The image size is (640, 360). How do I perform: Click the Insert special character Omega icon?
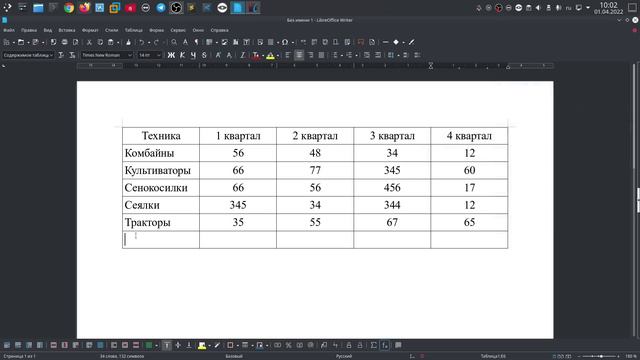(x=285, y=42)
